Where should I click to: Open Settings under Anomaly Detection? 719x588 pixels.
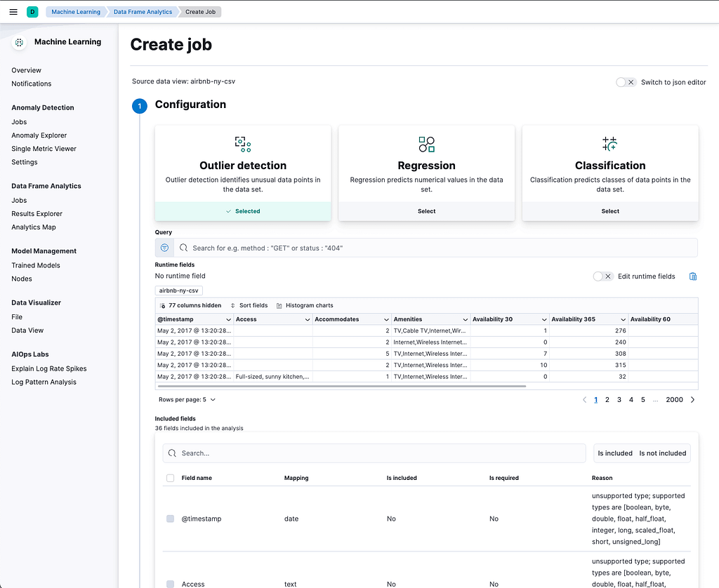click(25, 162)
